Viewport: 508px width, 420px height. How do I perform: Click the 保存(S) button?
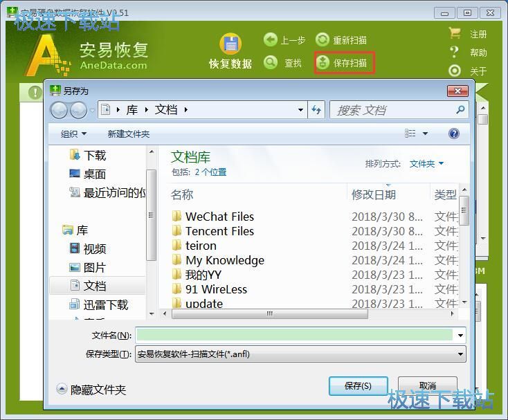point(359,386)
